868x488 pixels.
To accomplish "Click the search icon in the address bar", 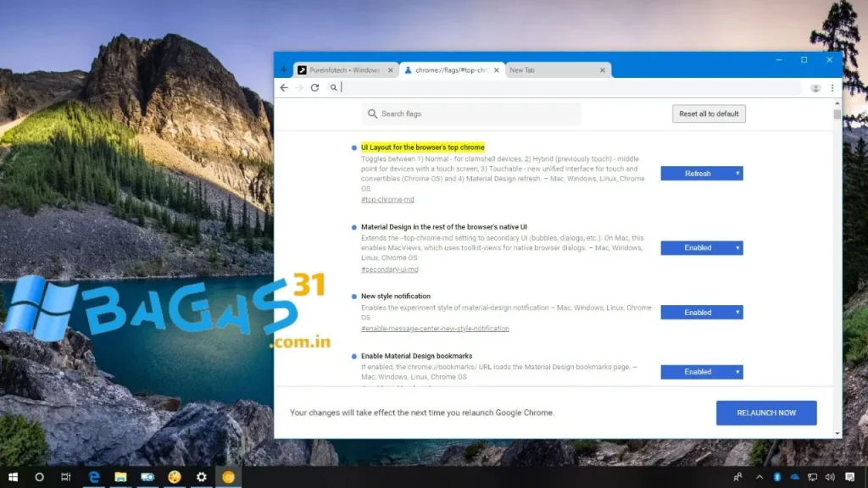I will click(334, 87).
